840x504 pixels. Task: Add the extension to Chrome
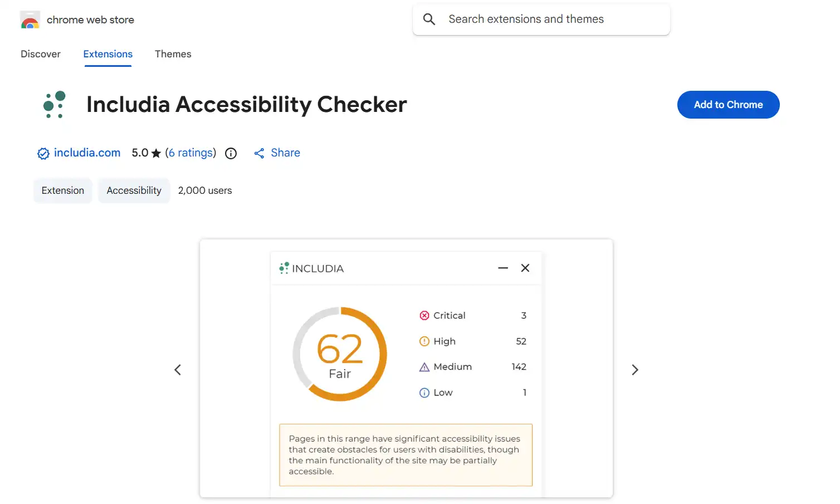point(728,105)
